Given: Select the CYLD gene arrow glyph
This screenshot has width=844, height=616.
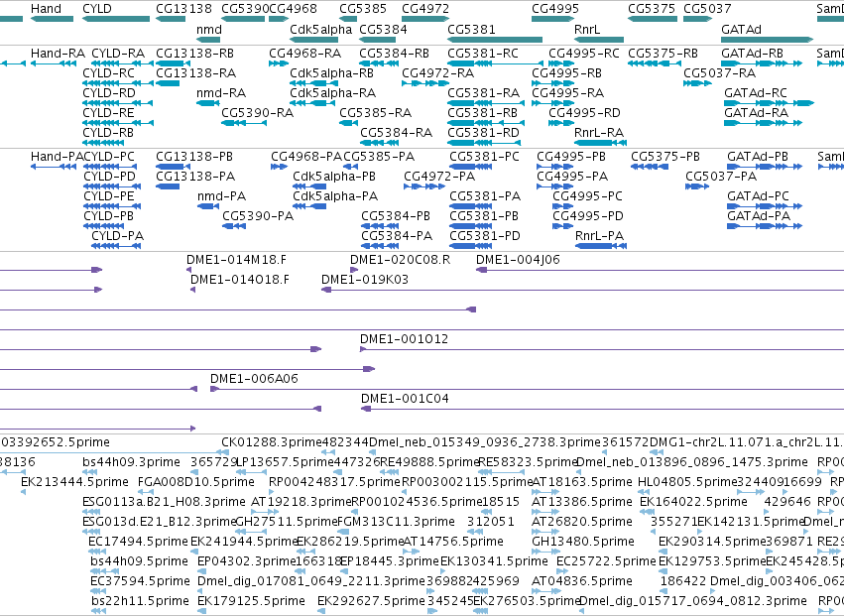Looking at the screenshot, I should coord(116,20).
